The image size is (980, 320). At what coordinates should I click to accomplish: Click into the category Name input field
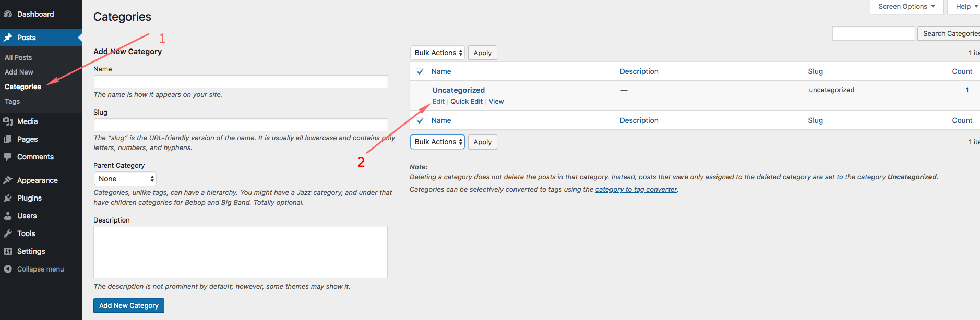(241, 82)
